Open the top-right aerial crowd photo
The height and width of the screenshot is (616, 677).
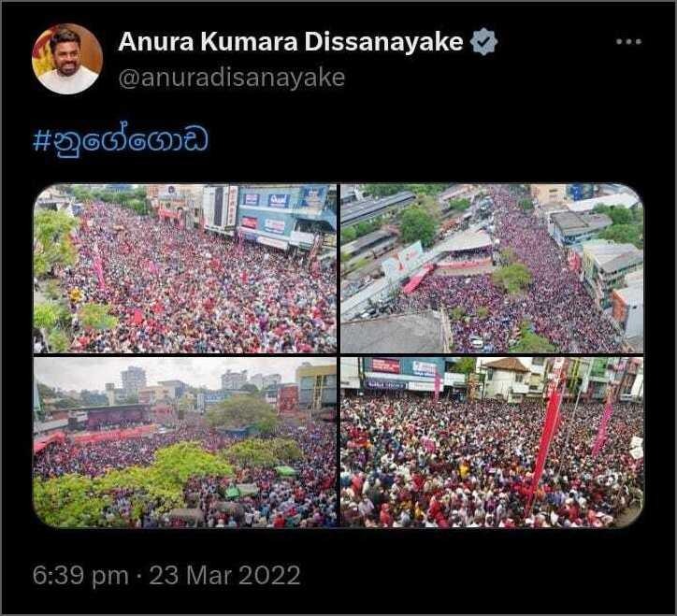(x=492, y=268)
